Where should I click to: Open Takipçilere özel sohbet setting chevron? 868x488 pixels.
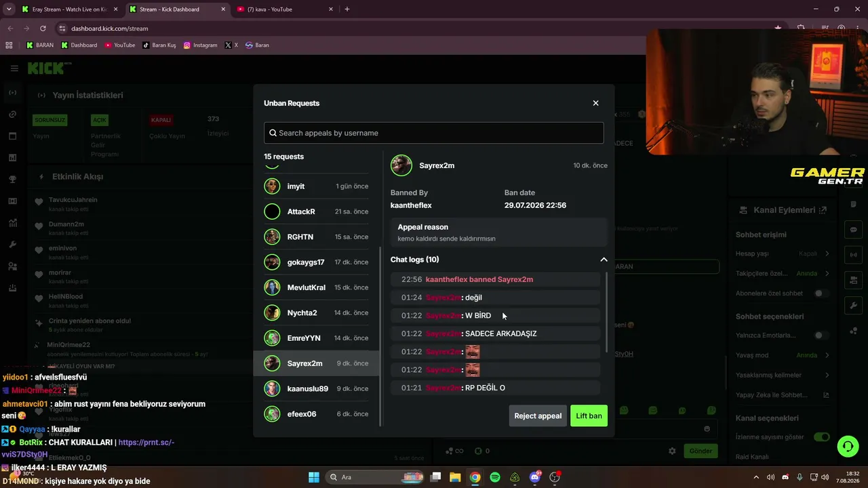tap(827, 273)
